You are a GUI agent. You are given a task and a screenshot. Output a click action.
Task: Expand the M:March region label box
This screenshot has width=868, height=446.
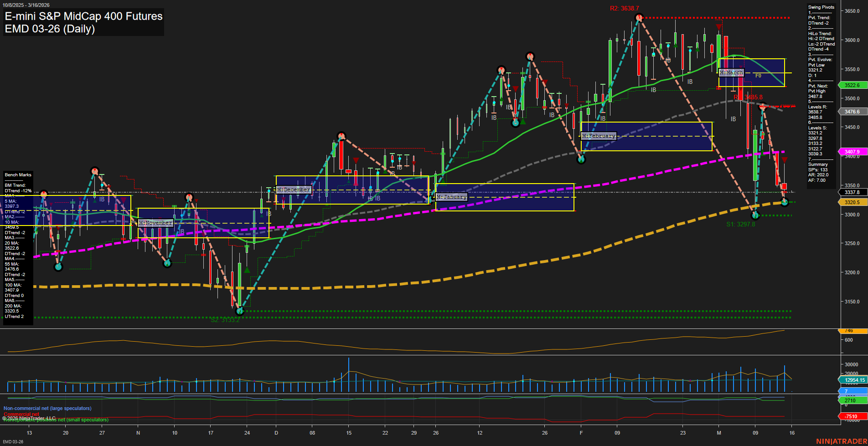coord(732,72)
